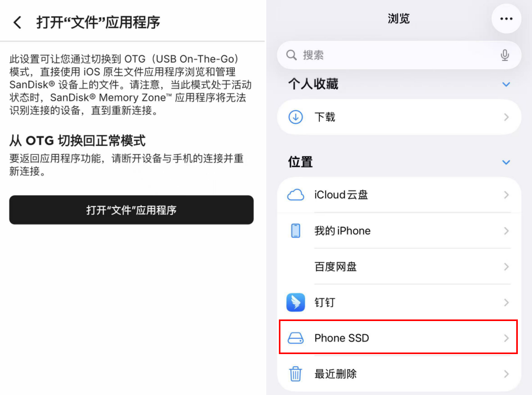Viewport: 532px width, 395px height.
Task: Open the Phone SSD row chevron
Action: click(x=506, y=338)
